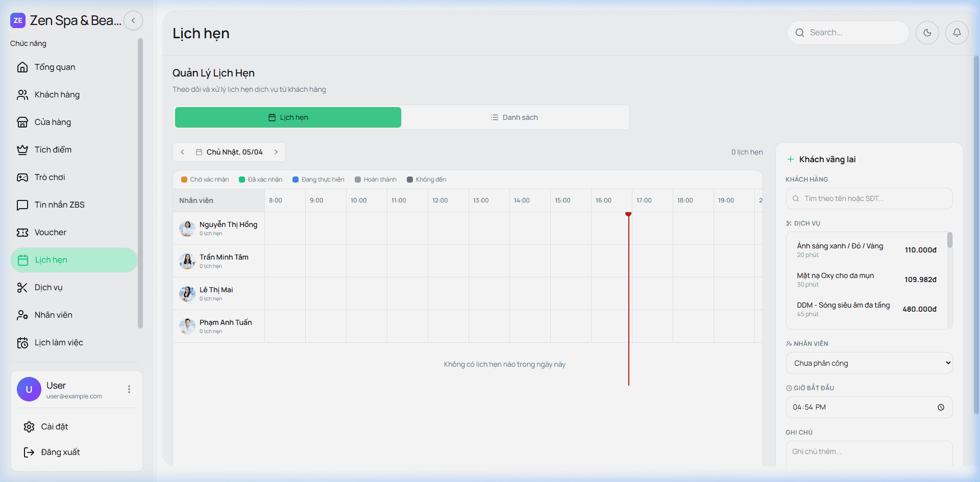Viewport: 980px width, 482px height.
Task: Toggle dark mode with the moon icon
Action: tap(927, 33)
